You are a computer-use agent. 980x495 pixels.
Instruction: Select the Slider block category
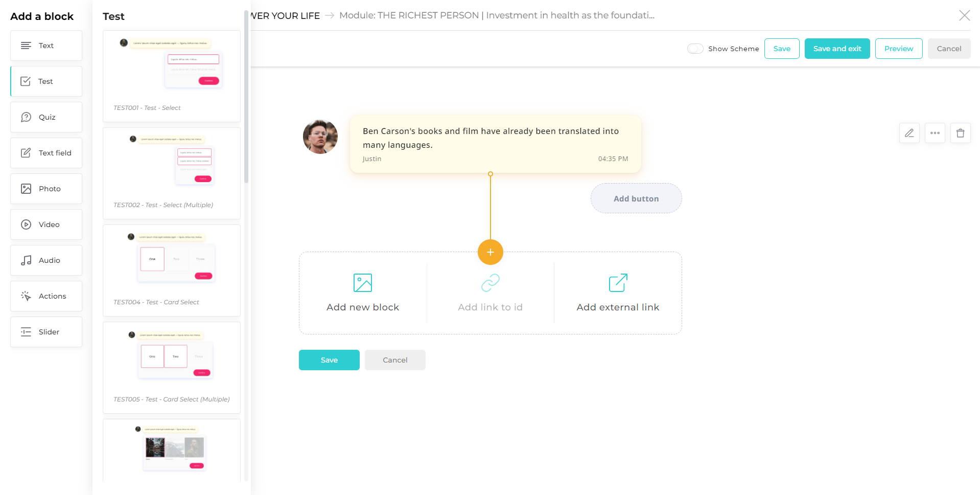pos(46,332)
